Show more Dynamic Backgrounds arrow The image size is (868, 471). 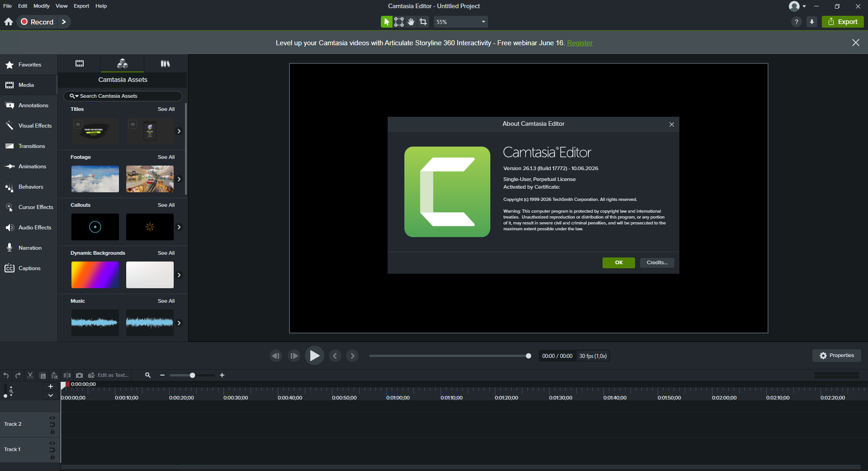tap(179, 275)
